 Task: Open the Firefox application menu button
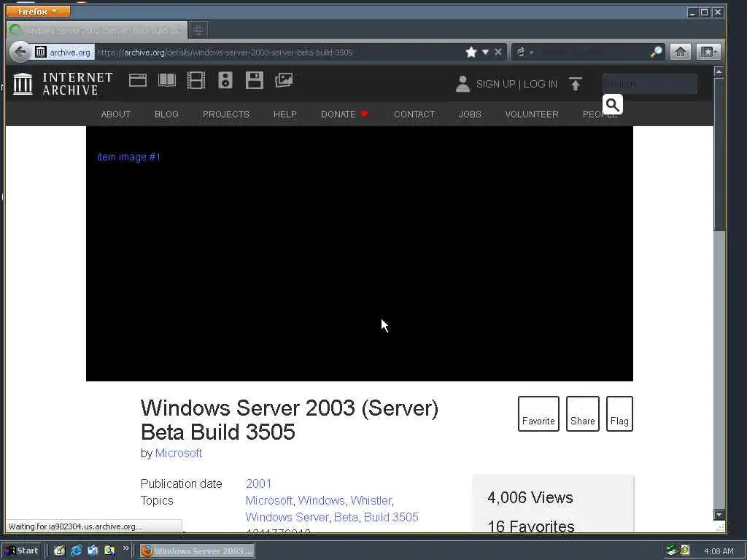pyautogui.click(x=38, y=11)
